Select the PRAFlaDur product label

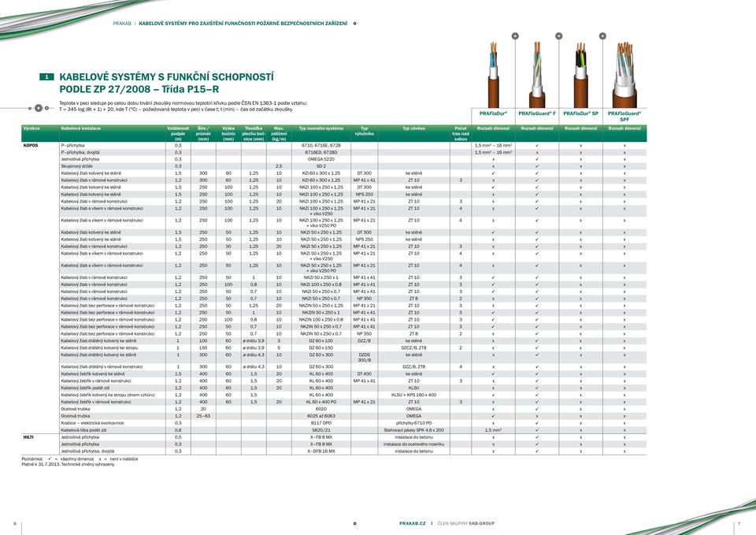[493, 113]
